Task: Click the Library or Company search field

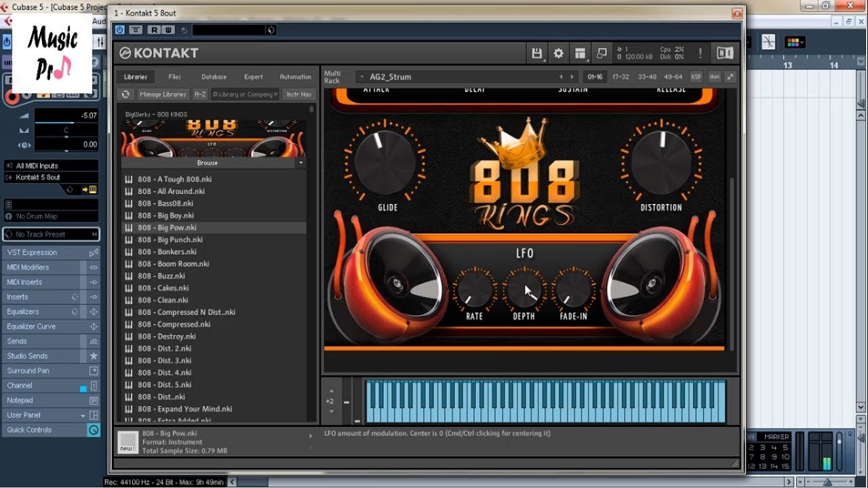Action: 245,95
